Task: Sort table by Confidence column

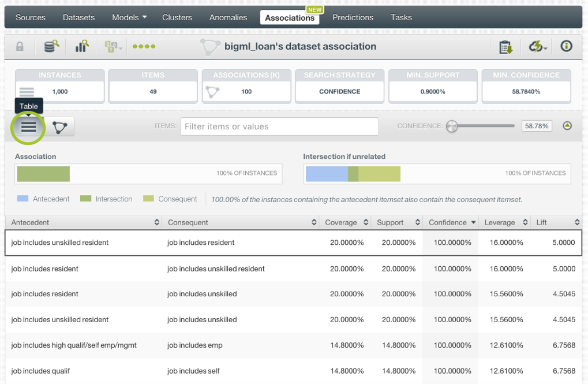Action: [450, 222]
